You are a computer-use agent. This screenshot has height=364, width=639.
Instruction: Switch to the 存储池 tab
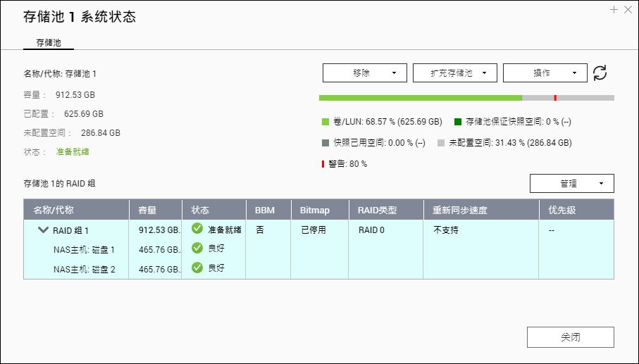(49, 43)
